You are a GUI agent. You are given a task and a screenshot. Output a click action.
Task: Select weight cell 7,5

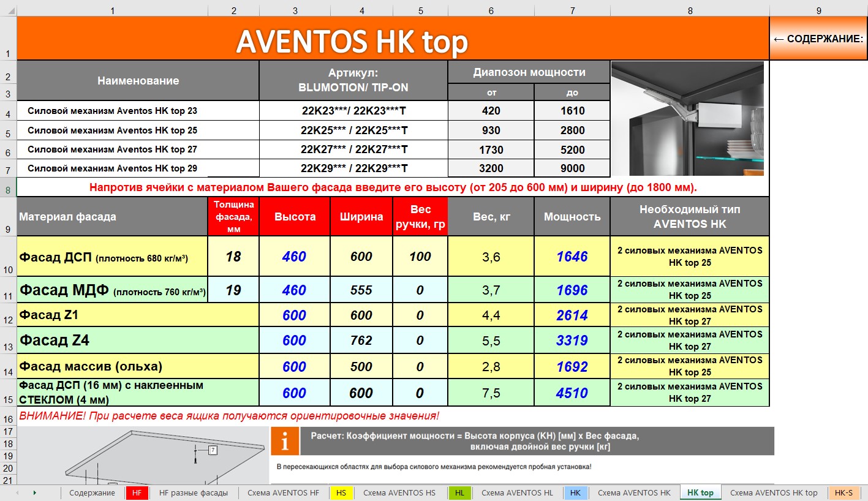(x=491, y=393)
